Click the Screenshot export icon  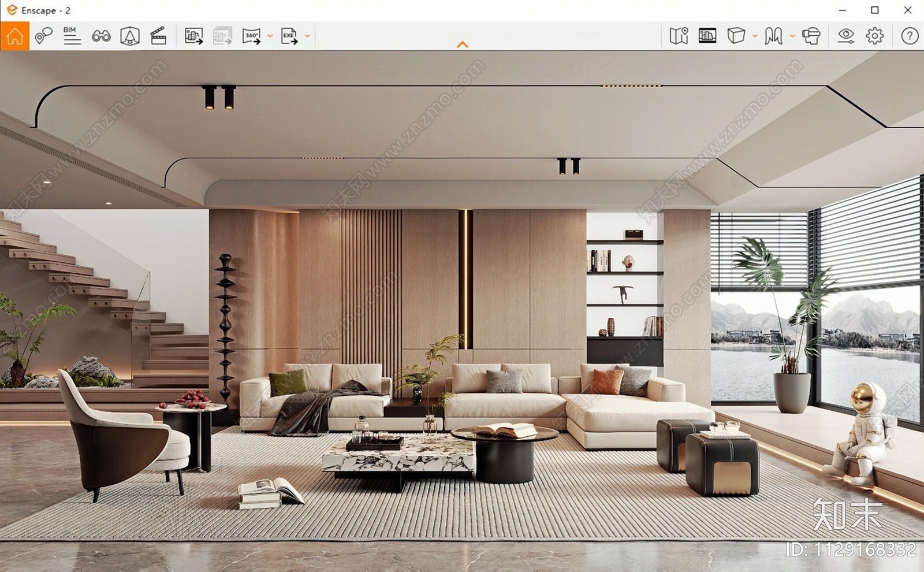click(194, 36)
